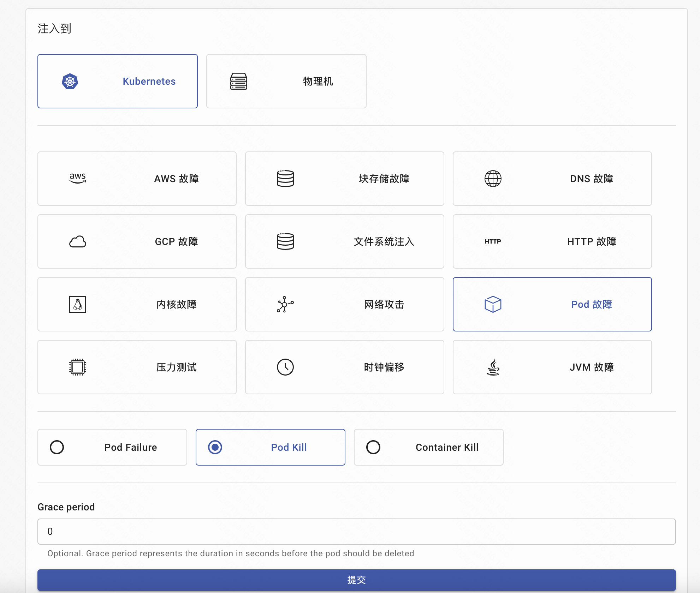The width and height of the screenshot is (700, 593).
Task: Select the 网络攻击 label
Action: click(x=384, y=304)
